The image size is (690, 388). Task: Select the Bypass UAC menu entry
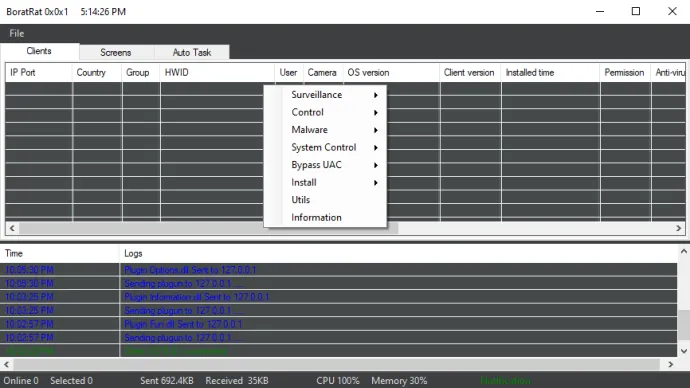coord(325,165)
